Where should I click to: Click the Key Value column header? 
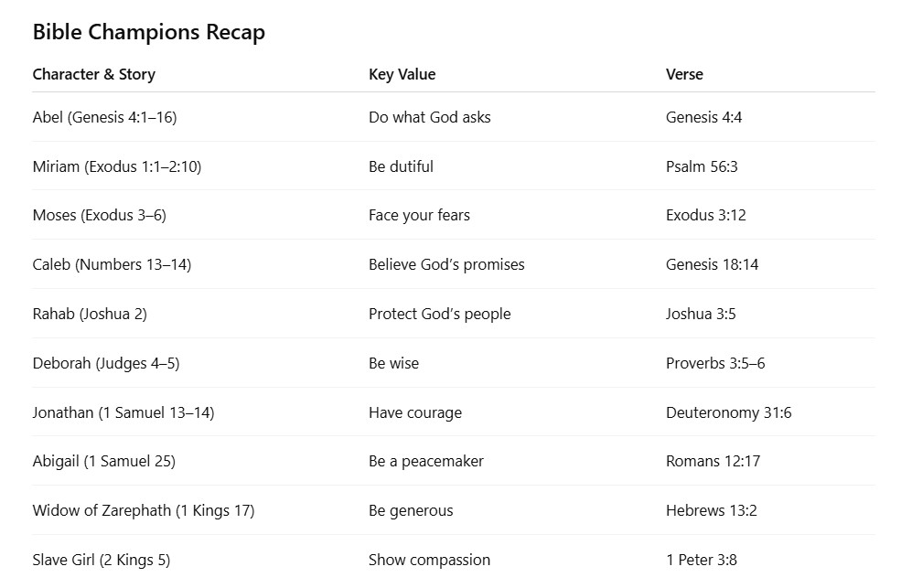402,74
